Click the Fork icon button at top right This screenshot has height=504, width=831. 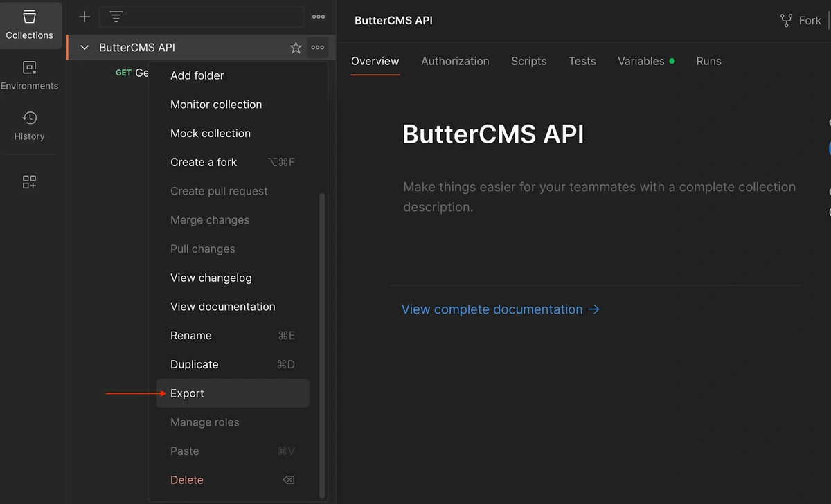click(x=801, y=20)
